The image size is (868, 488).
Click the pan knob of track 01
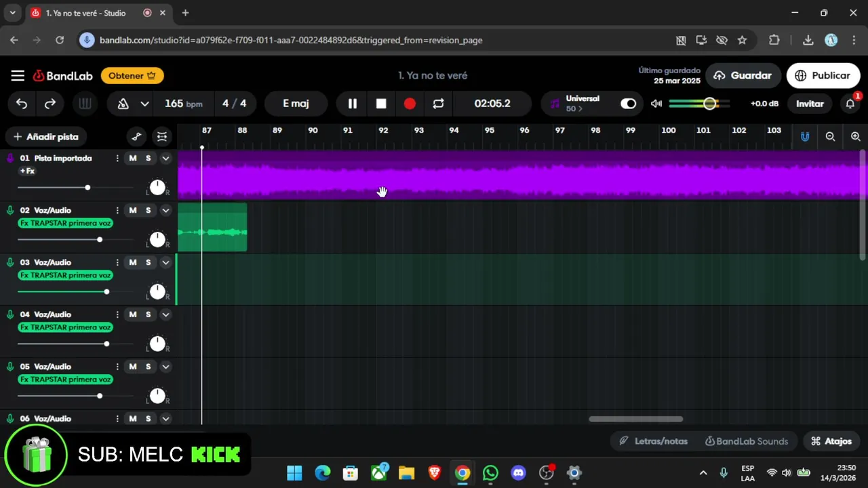point(157,188)
